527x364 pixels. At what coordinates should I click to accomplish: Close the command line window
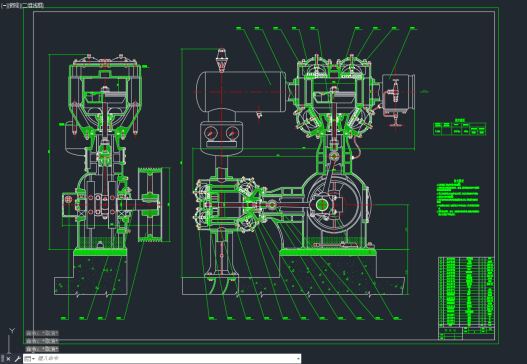coord(8,359)
